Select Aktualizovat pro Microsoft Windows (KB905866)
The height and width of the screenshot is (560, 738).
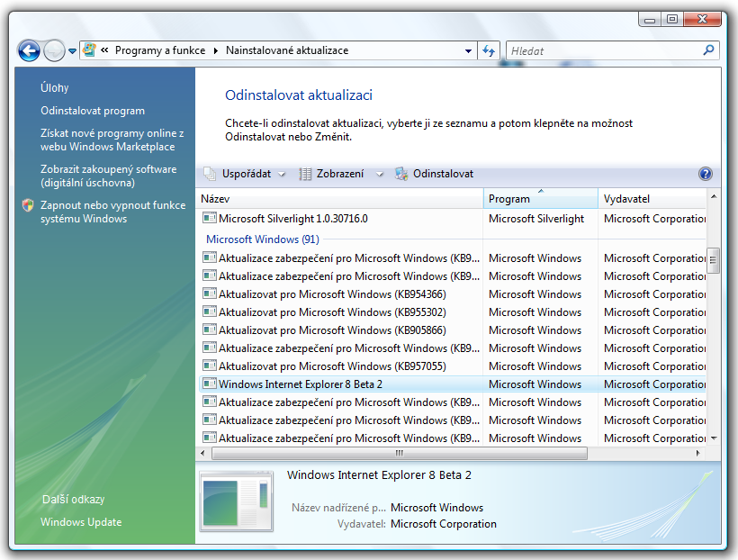(x=332, y=330)
